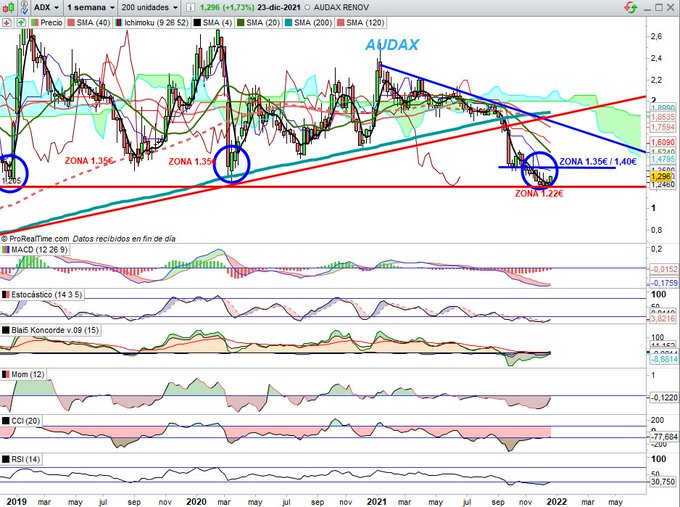Click the dark green SMA (20) color swatch
Image resolution: width=680 pixels, height=507 pixels.
click(241, 23)
